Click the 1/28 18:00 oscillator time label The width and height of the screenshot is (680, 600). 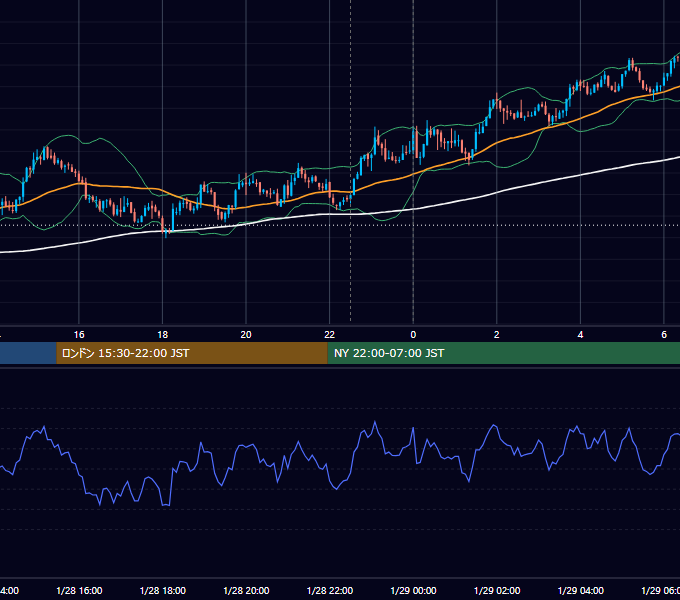(x=163, y=590)
